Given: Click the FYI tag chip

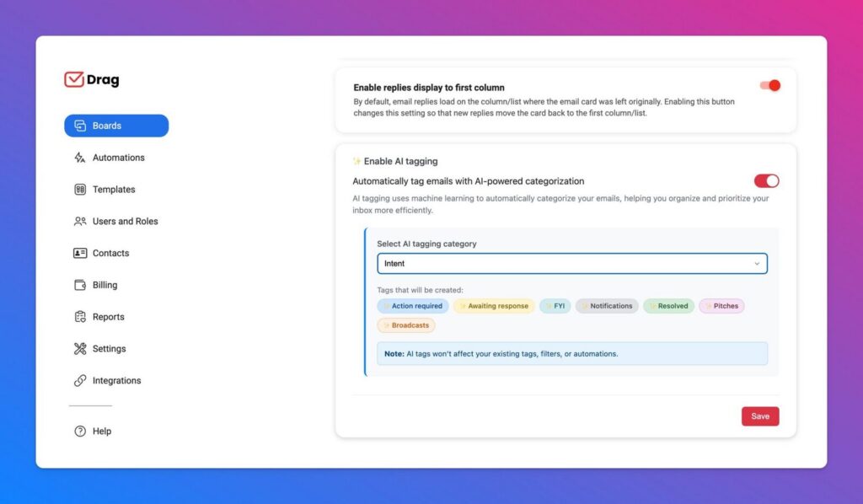Looking at the screenshot, I should [x=555, y=306].
